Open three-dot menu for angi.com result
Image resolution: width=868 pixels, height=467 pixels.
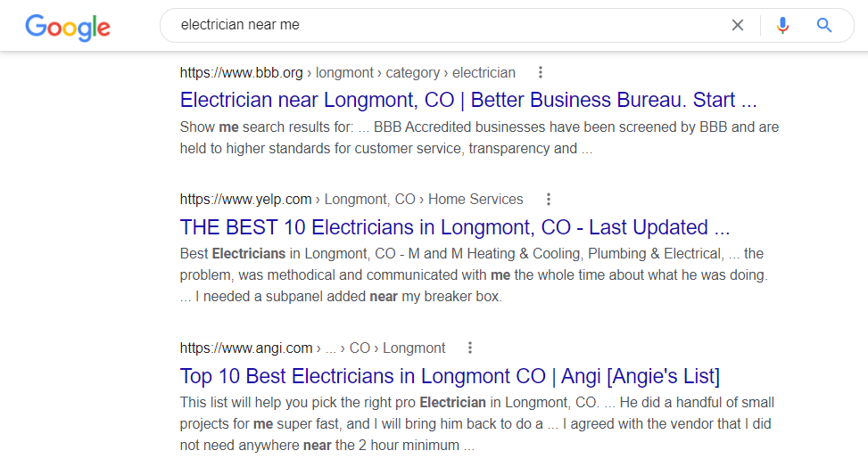[x=470, y=348]
